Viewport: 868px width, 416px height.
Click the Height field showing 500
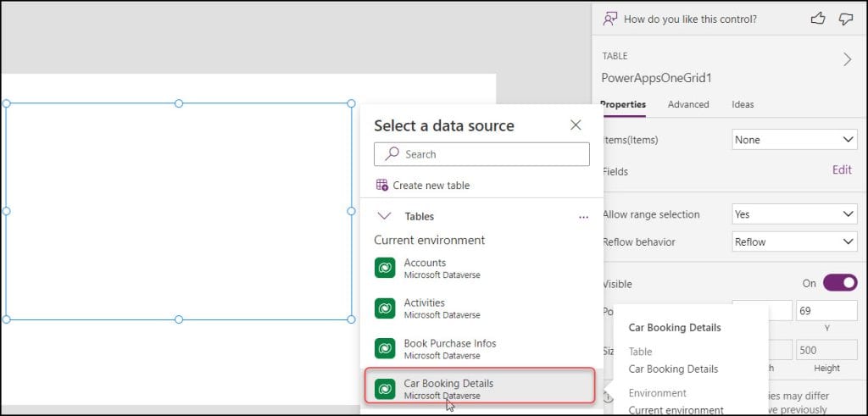click(x=826, y=350)
